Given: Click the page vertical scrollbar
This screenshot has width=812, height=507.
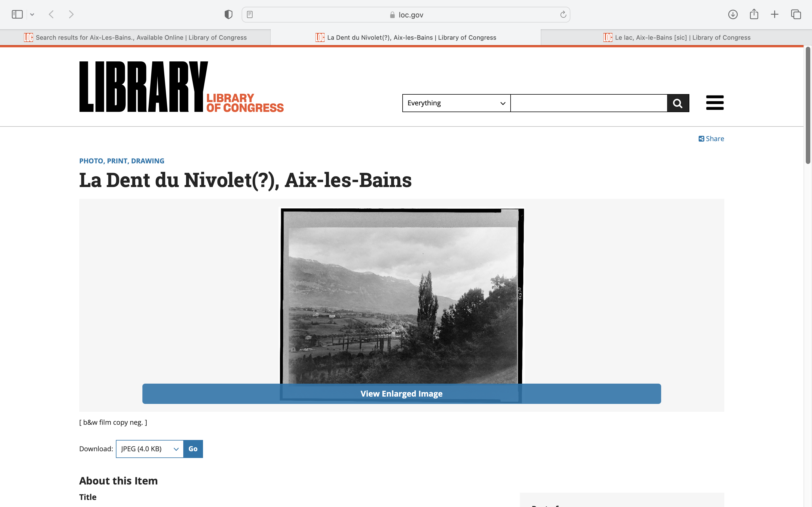Looking at the screenshot, I should tap(808, 106).
